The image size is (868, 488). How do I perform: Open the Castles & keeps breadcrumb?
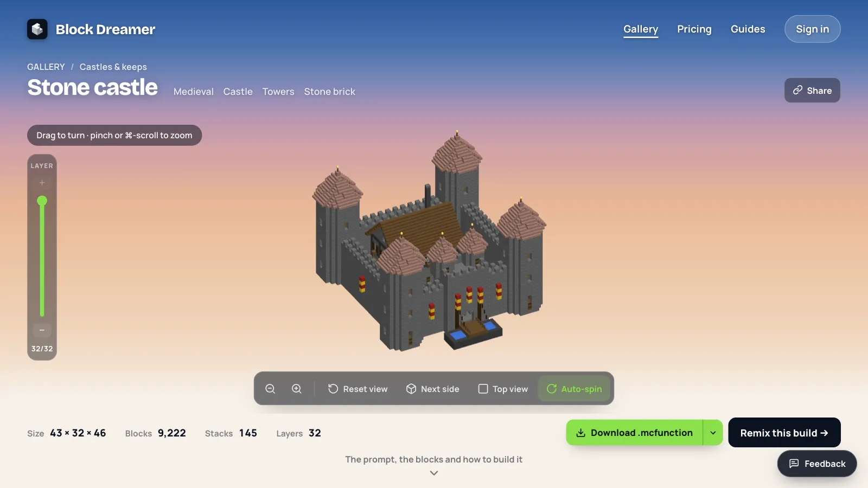[113, 67]
